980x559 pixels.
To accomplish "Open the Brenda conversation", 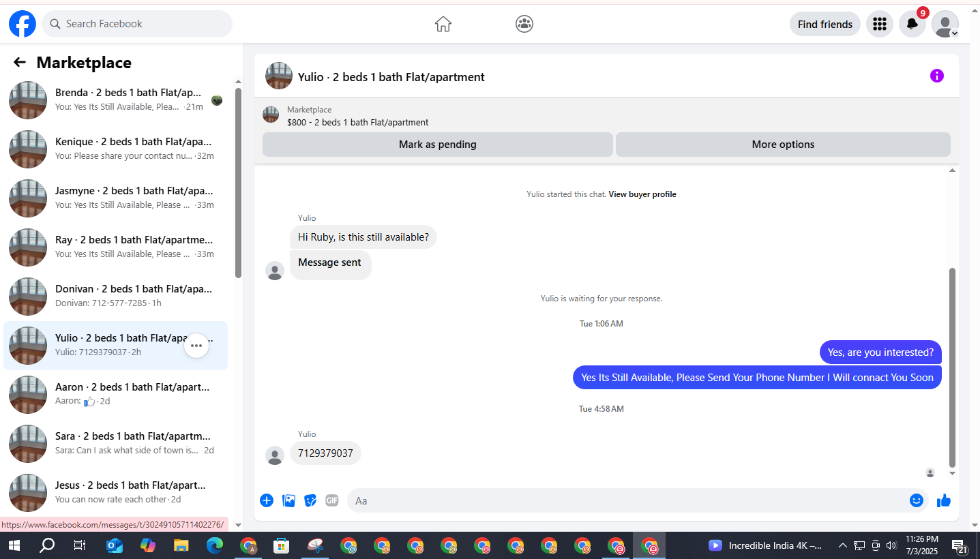I will coord(116,100).
